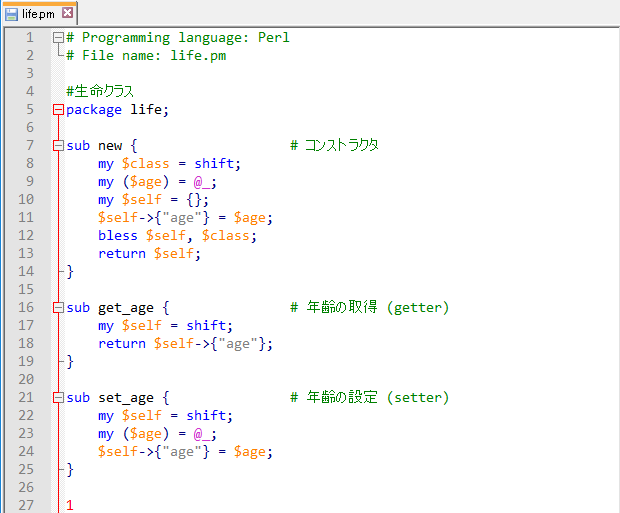Click the '# コンストラクタ' comment
Image resolution: width=620 pixels, height=513 pixels.
tap(334, 145)
